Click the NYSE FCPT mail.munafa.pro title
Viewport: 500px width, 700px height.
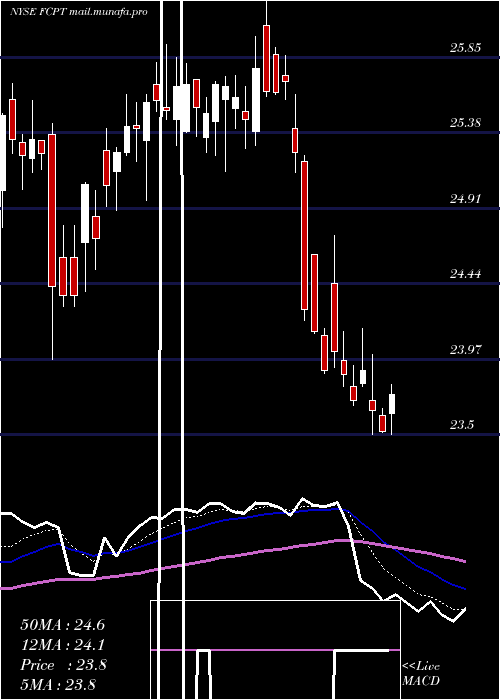point(79,12)
